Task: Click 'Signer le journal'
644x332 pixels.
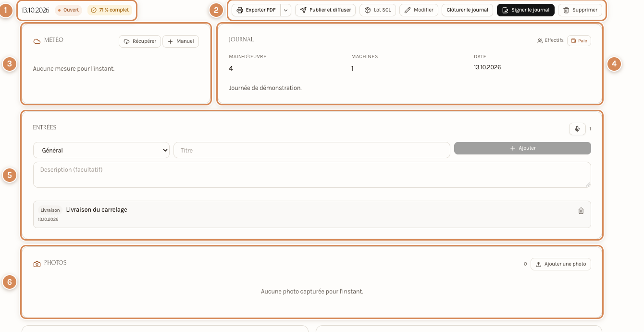Action: pos(526,10)
